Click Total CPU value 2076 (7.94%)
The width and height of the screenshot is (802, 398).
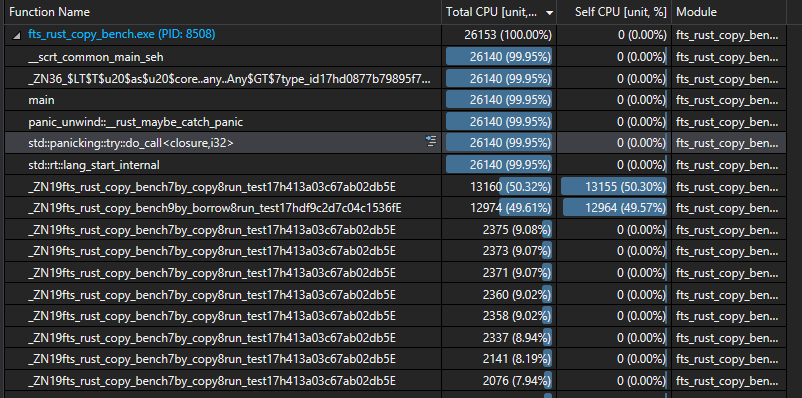pyautogui.click(x=517, y=381)
